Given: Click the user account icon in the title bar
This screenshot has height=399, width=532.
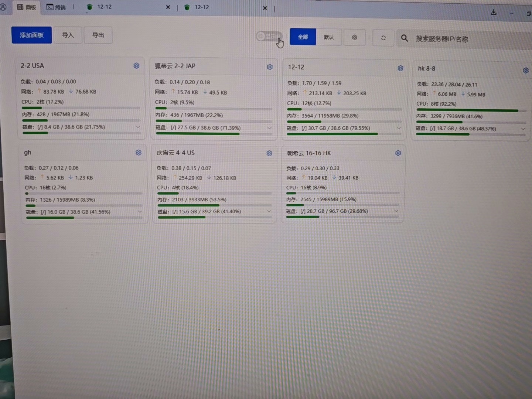Looking at the screenshot, I should (x=3, y=7).
